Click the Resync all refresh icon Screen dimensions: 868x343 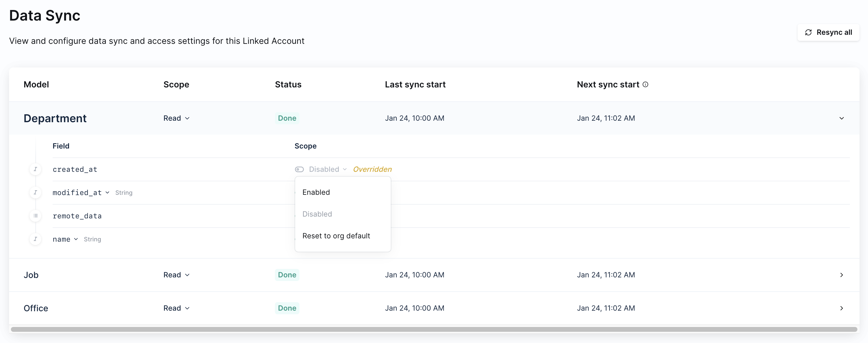click(808, 32)
